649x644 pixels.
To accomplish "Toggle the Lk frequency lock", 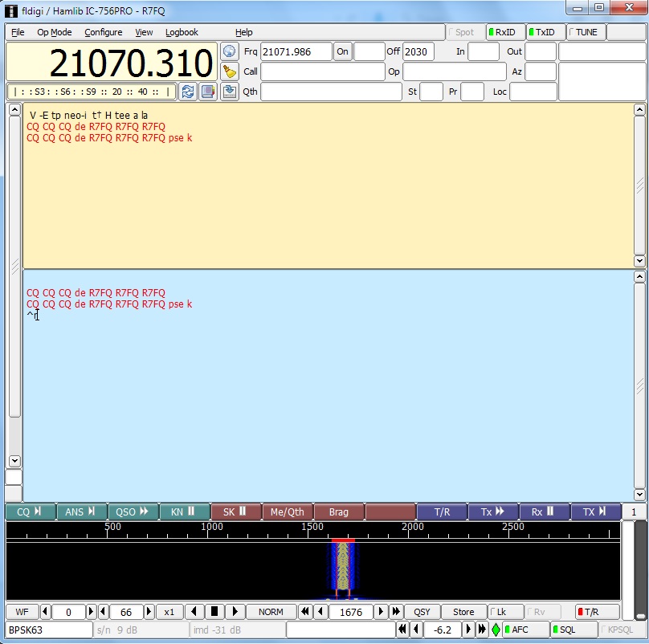I will 507,612.
